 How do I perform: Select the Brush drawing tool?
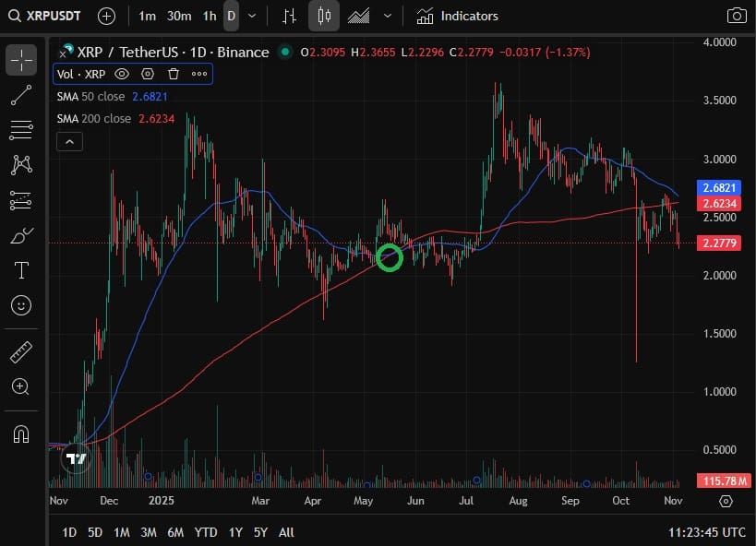click(20, 235)
